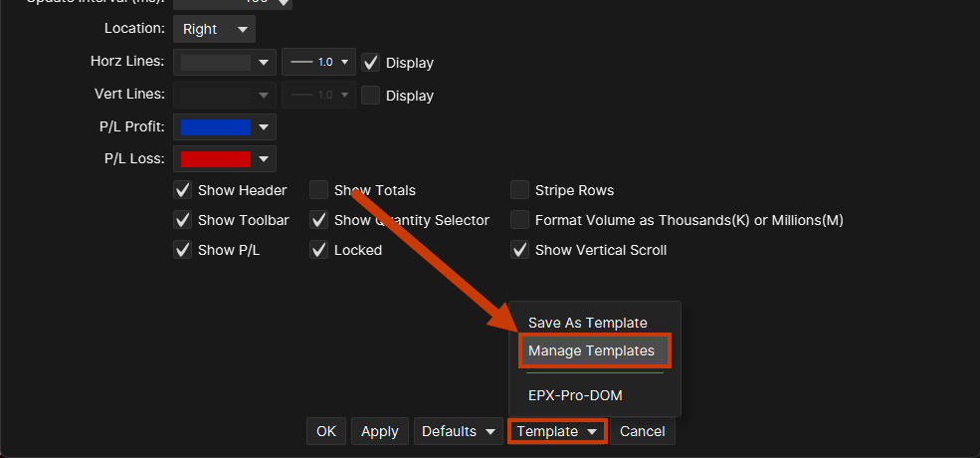The height and width of the screenshot is (458, 980).
Task: Click the Apply button
Action: (379, 431)
